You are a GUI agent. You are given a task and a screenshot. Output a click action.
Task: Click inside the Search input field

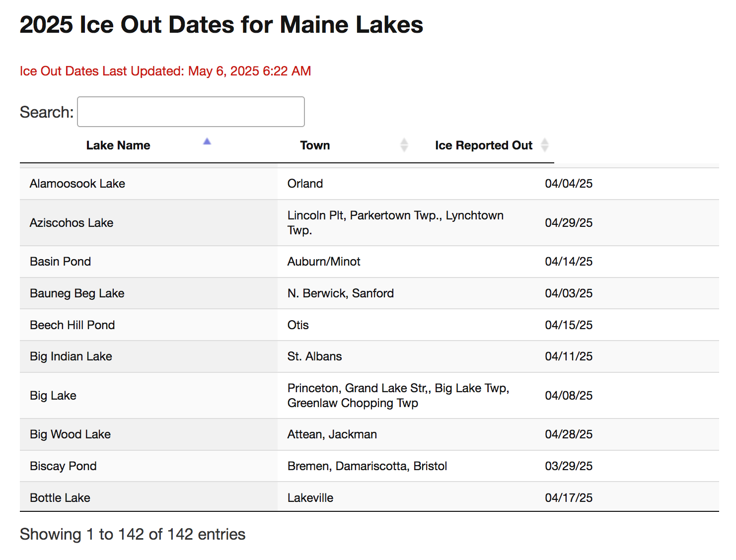point(191,112)
